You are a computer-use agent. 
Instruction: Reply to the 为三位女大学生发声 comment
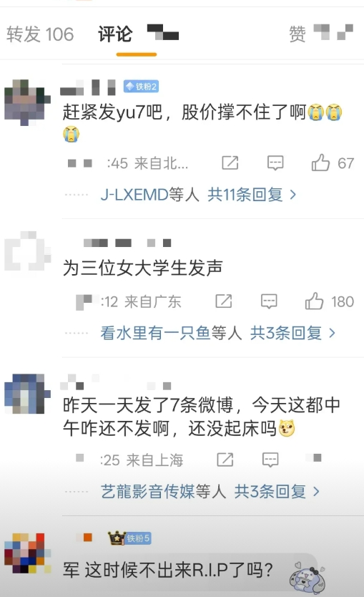coord(269,301)
